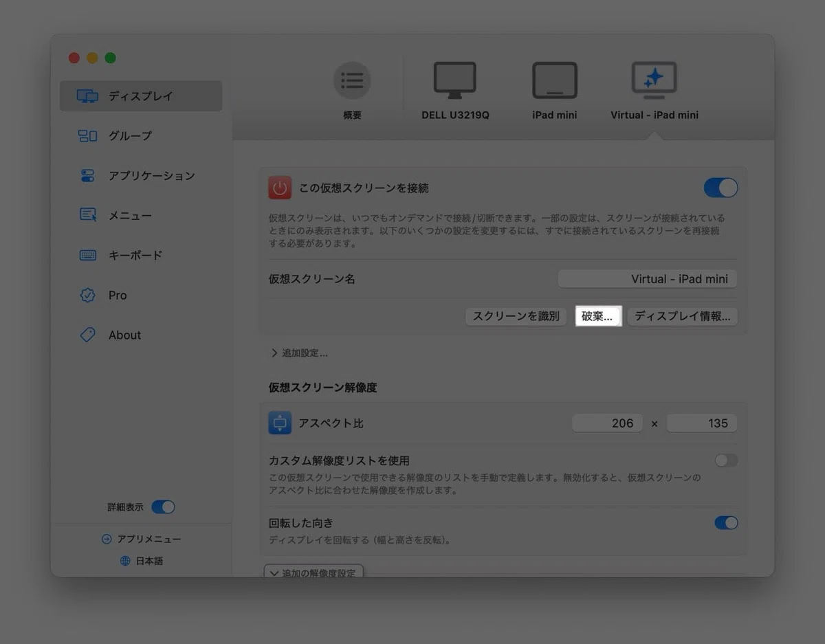
Task: Open the アプリケーション sidebar section
Action: tap(141, 176)
